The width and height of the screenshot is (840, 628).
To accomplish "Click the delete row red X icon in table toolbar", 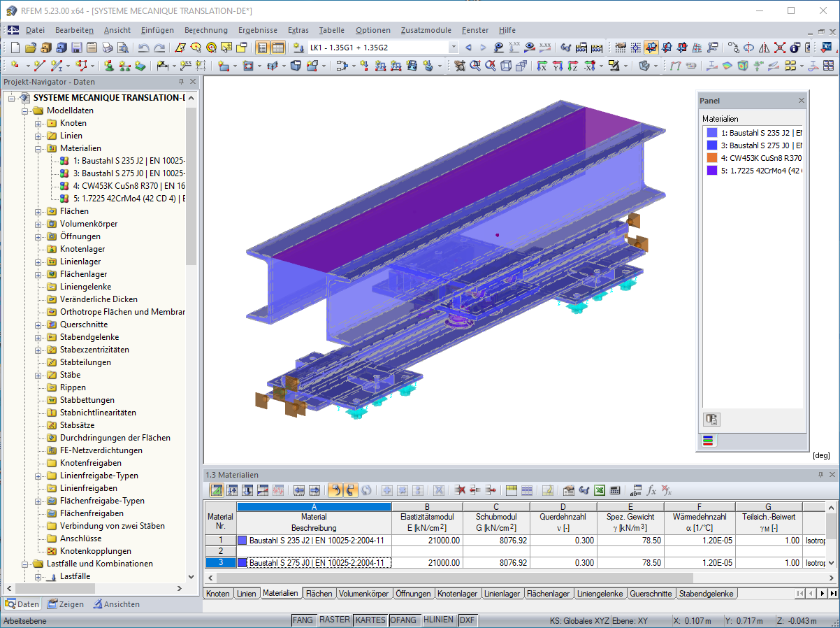I will [459, 490].
